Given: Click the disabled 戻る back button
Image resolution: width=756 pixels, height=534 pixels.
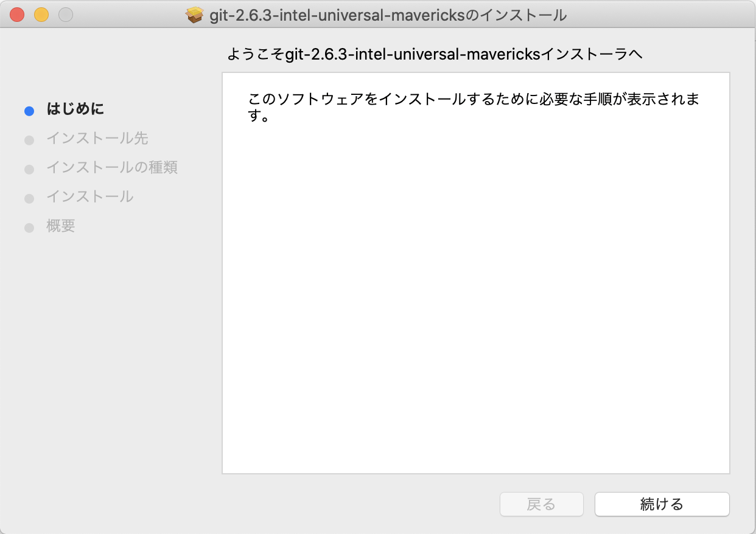Looking at the screenshot, I should click(541, 504).
